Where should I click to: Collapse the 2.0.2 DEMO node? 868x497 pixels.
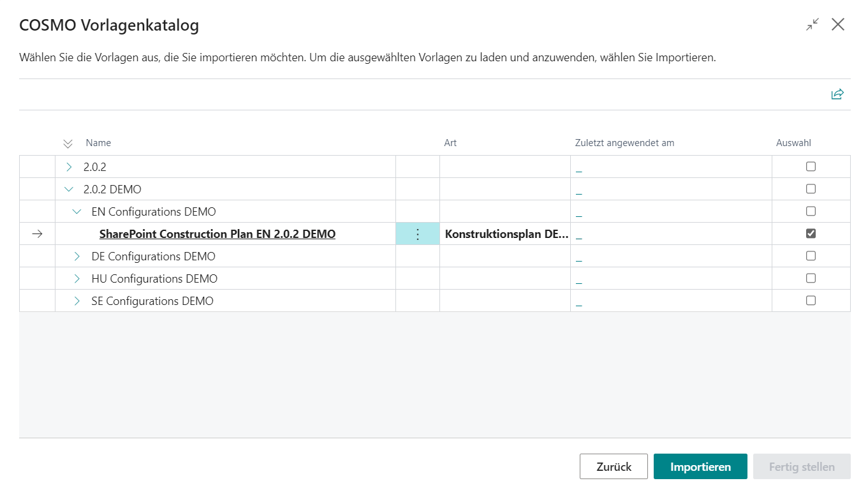[x=70, y=189]
